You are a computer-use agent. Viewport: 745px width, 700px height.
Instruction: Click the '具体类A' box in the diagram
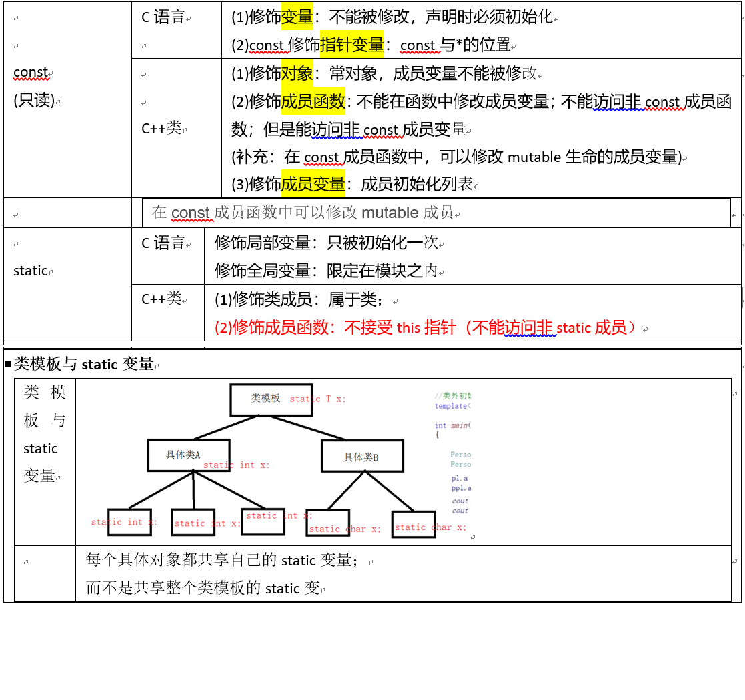coord(189,455)
